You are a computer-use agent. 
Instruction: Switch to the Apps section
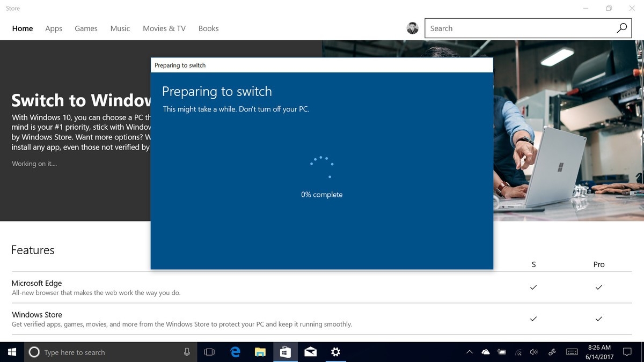pyautogui.click(x=53, y=28)
